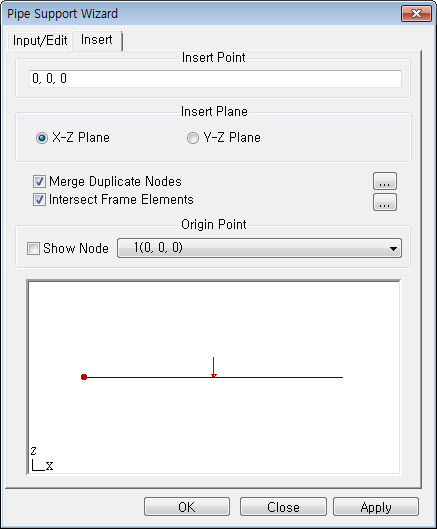The width and height of the screenshot is (437, 529).
Task: Click the dropdown arrow next to 1(0, 0, 0)
Action: pos(393,249)
